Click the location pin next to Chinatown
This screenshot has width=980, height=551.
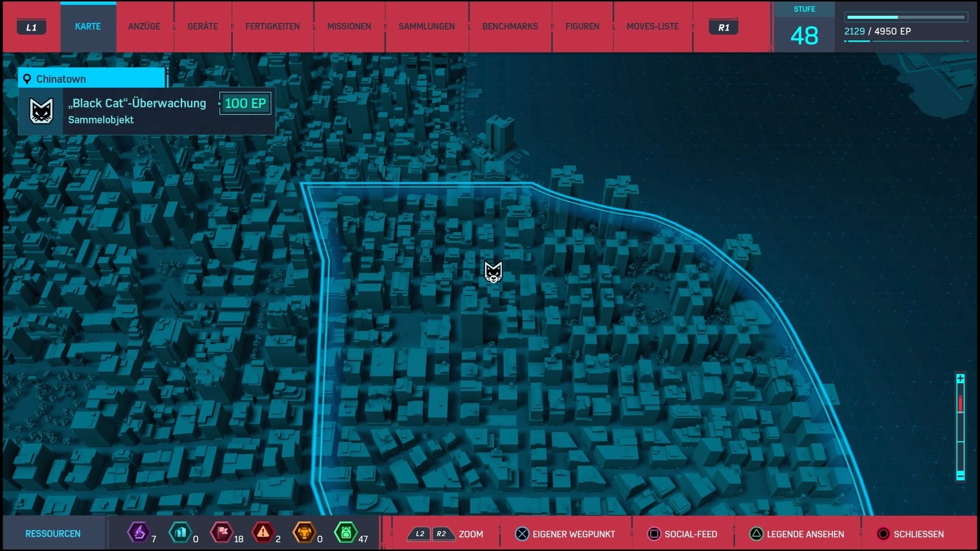[27, 79]
